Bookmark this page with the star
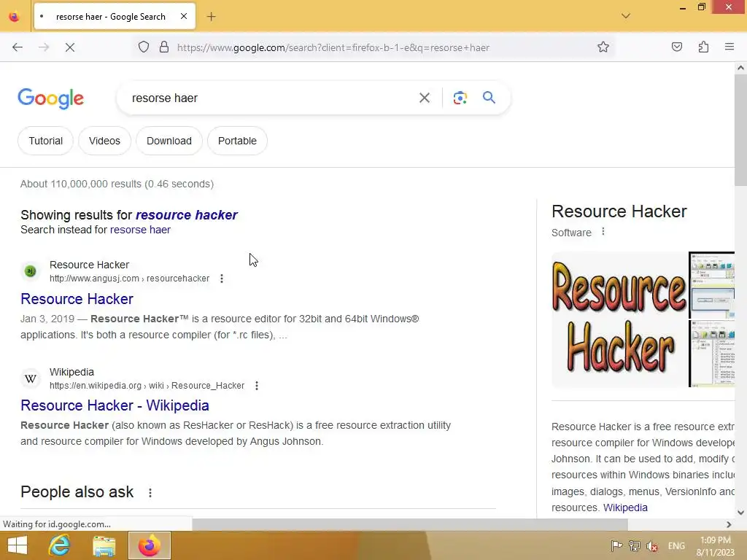Viewport: 747px width, 560px height. tap(603, 47)
